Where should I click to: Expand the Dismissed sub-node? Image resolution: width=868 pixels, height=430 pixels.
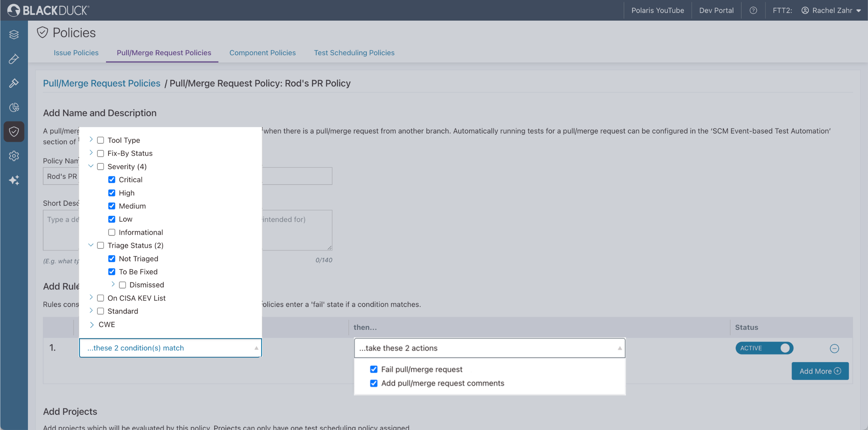pyautogui.click(x=113, y=284)
